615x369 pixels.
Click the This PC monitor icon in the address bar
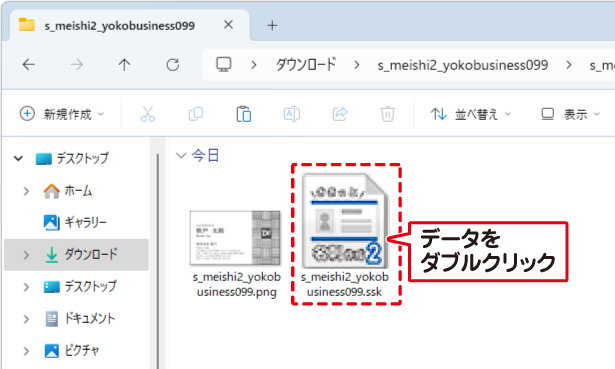pyautogui.click(x=224, y=64)
